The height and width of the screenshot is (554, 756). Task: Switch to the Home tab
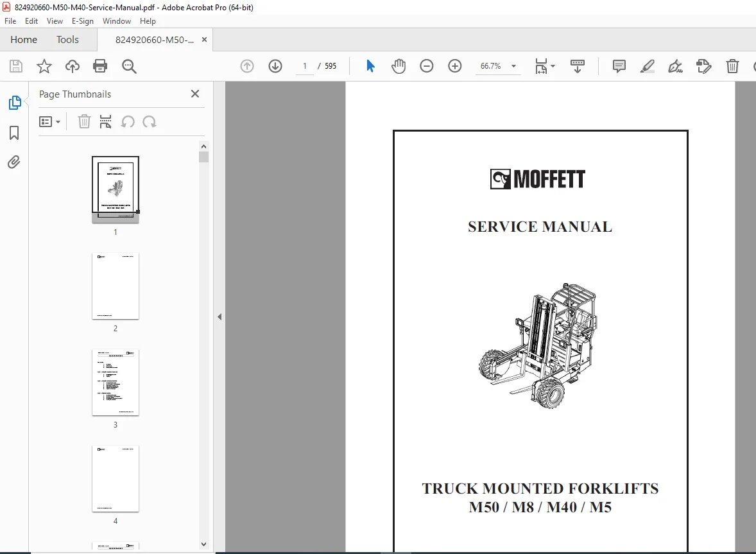coord(24,40)
